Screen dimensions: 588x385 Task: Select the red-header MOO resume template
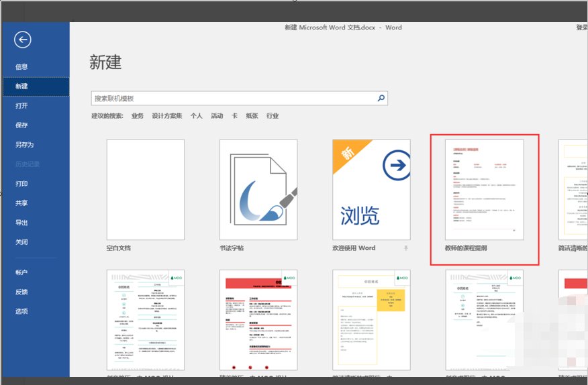point(258,320)
